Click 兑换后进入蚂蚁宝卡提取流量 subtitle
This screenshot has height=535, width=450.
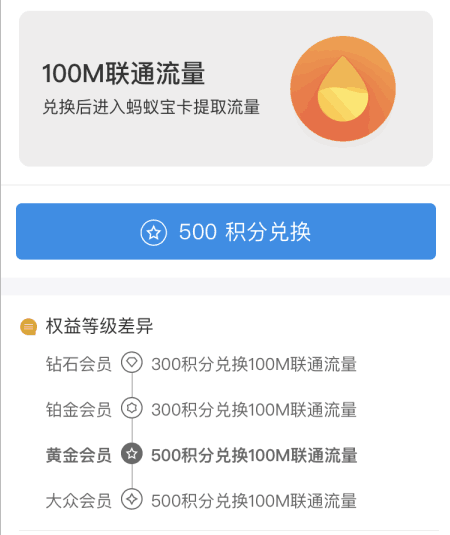pos(151,107)
